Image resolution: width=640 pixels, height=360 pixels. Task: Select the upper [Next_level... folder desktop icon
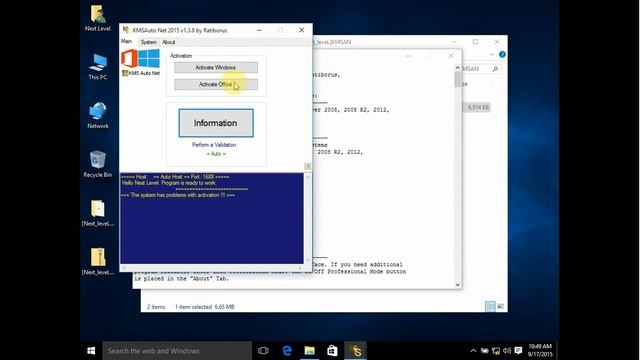coord(98,213)
